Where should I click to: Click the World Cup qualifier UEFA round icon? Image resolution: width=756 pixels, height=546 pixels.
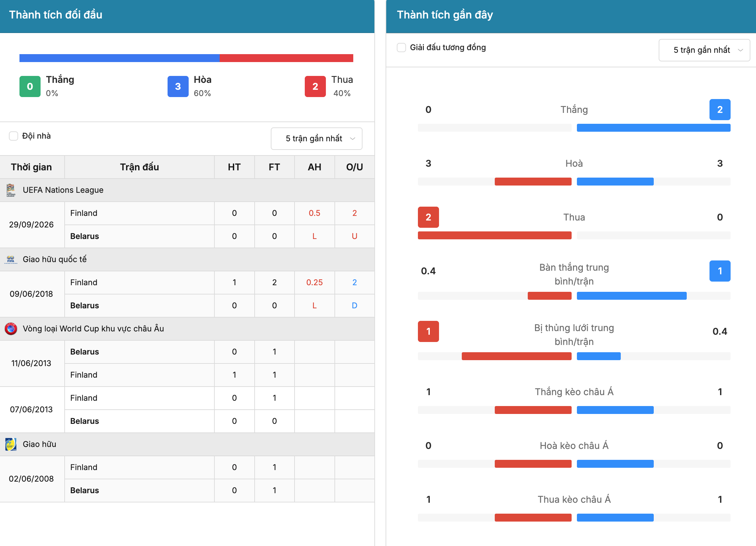tap(11, 329)
